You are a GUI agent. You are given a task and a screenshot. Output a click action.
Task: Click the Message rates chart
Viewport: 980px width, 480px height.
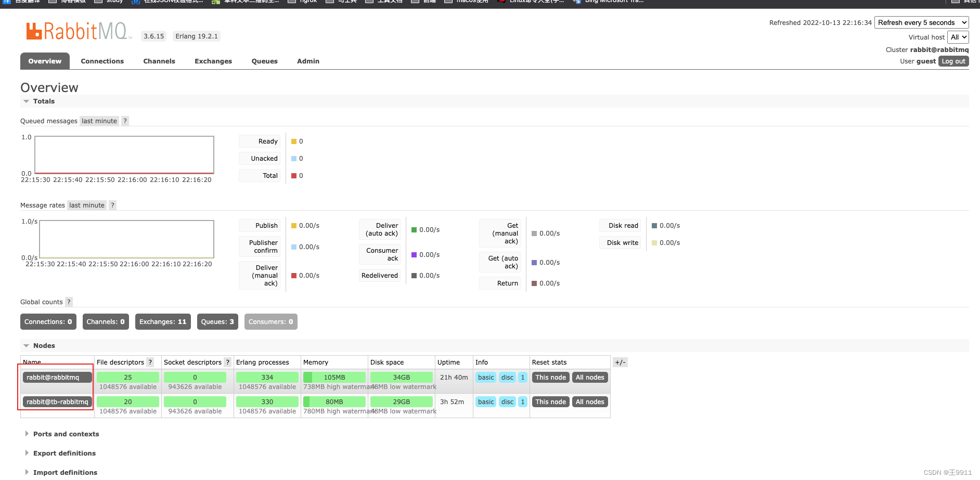point(126,239)
